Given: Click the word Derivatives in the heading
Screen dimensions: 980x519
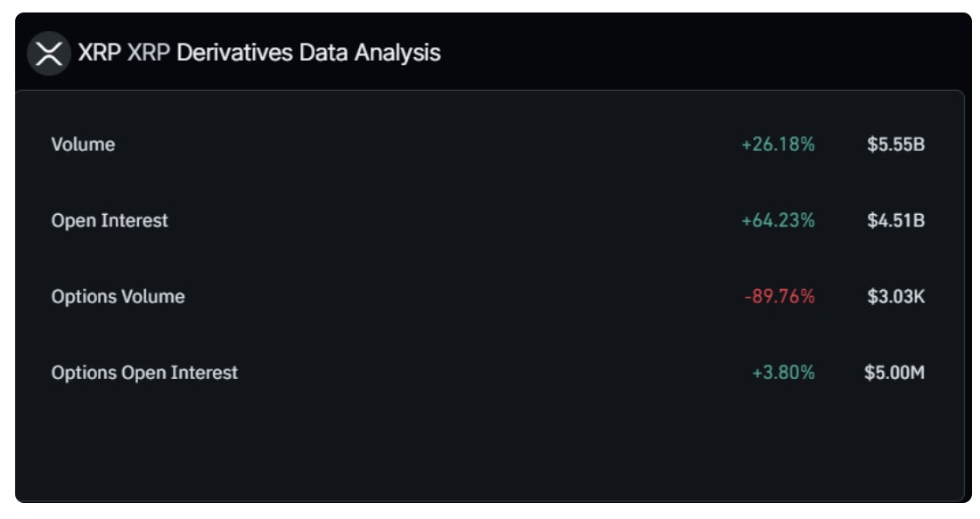Looking at the screenshot, I should [235, 53].
